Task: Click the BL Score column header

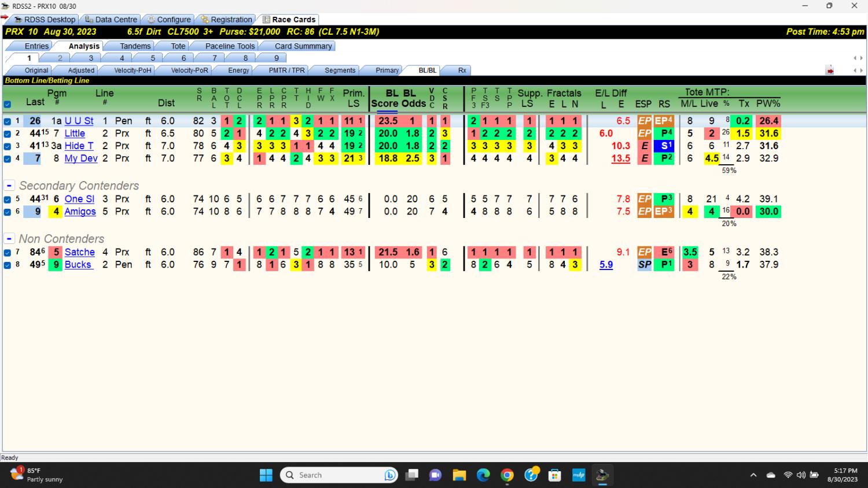Action: 385,98
